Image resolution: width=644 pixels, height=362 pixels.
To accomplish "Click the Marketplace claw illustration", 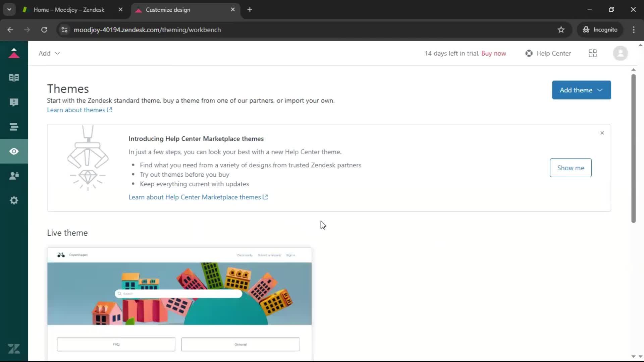I will 88,158.
